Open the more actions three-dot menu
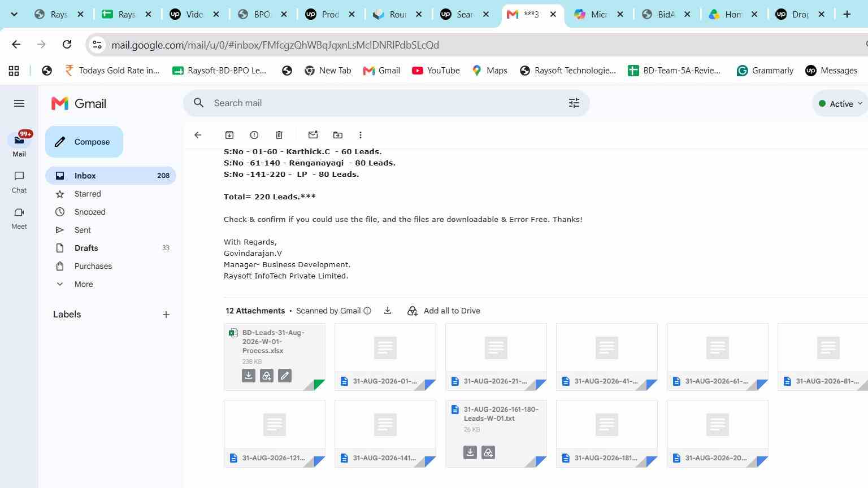 (361, 135)
